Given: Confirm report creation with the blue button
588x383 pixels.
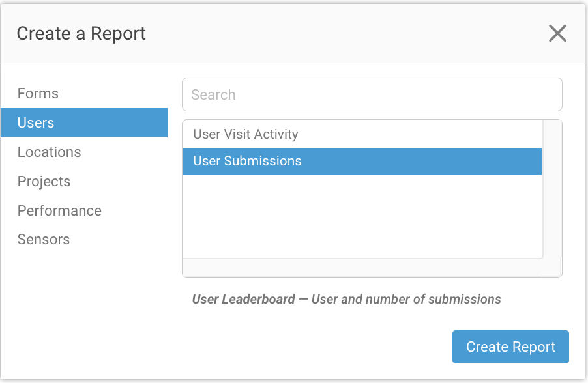Looking at the screenshot, I should coord(510,347).
